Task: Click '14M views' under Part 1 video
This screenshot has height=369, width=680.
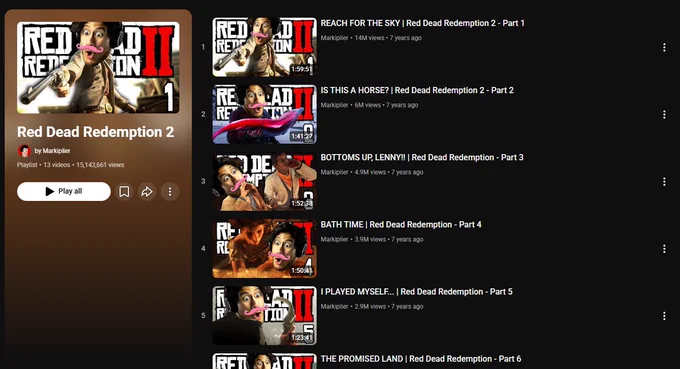Action: (369, 38)
